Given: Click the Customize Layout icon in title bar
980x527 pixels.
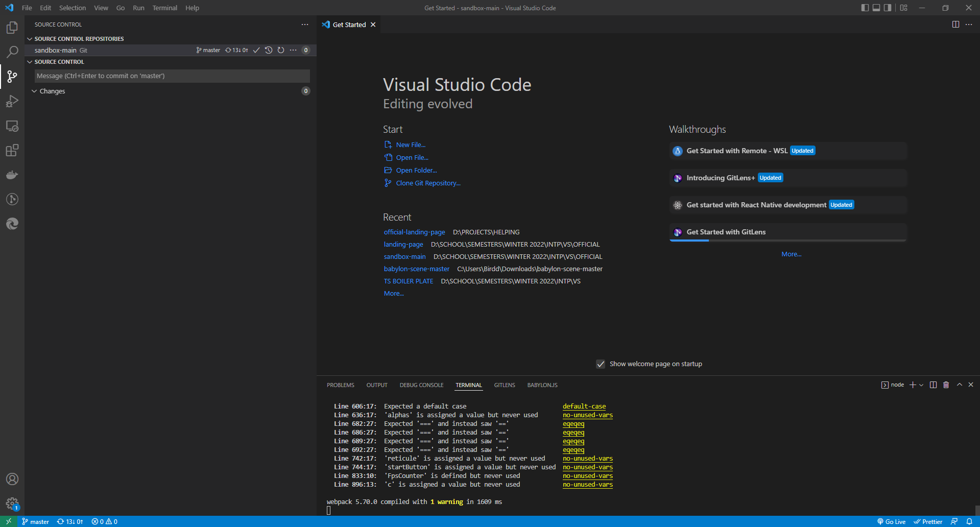Looking at the screenshot, I should 904,8.
